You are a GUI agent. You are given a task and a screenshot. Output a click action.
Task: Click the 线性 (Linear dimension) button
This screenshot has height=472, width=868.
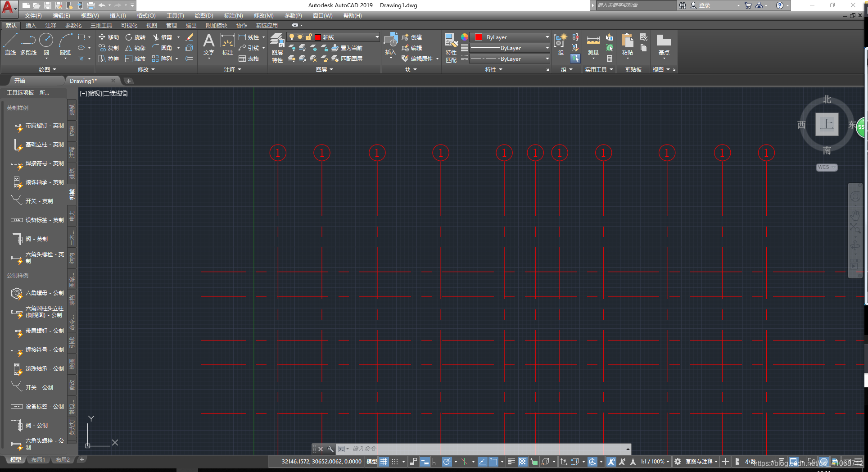249,37
